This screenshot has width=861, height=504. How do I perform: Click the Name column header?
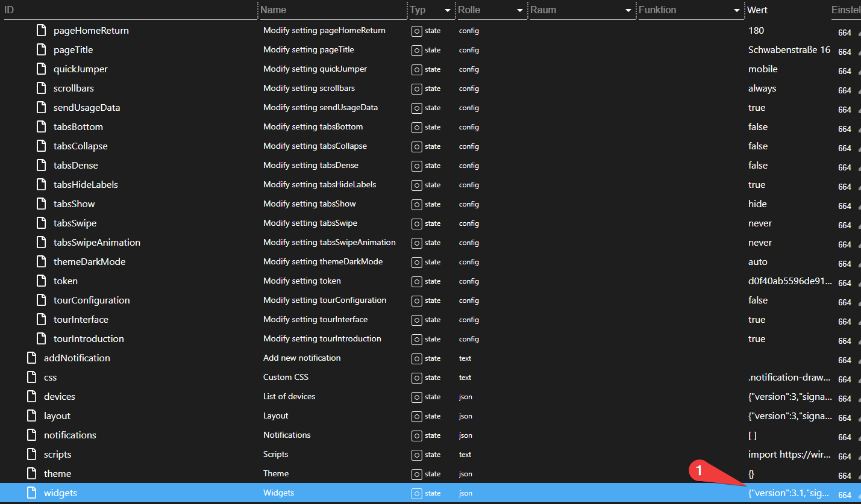(274, 10)
